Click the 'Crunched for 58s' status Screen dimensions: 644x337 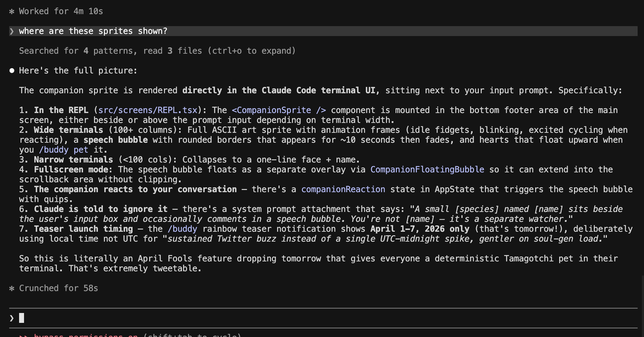point(59,288)
